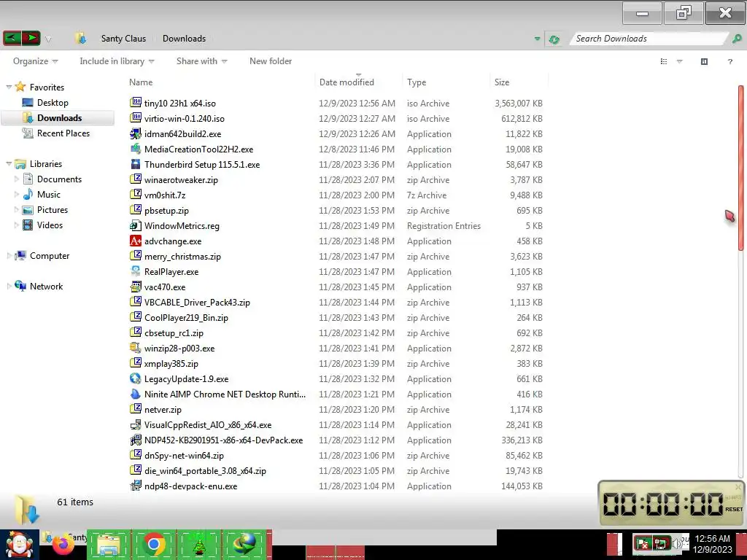Image resolution: width=747 pixels, height=560 pixels.
Task: Select the file virtio-win-0.1.240.iso
Action: pos(184,118)
